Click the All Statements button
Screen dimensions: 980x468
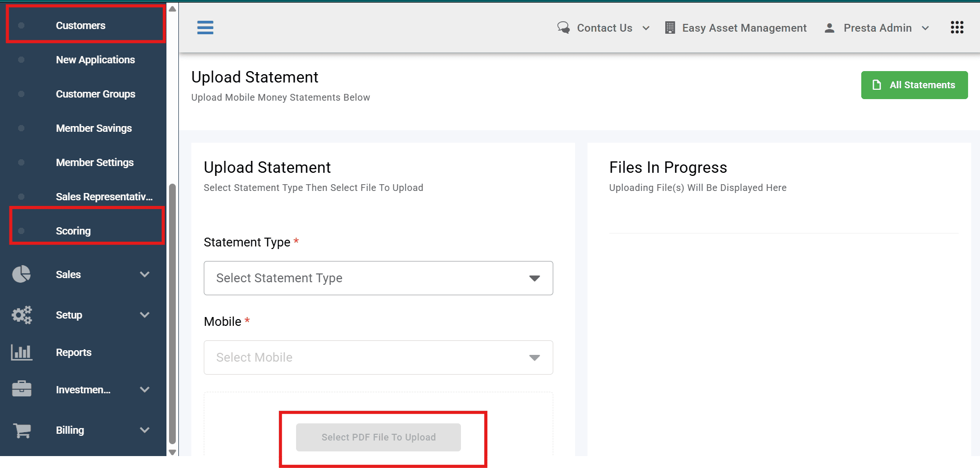(914, 85)
